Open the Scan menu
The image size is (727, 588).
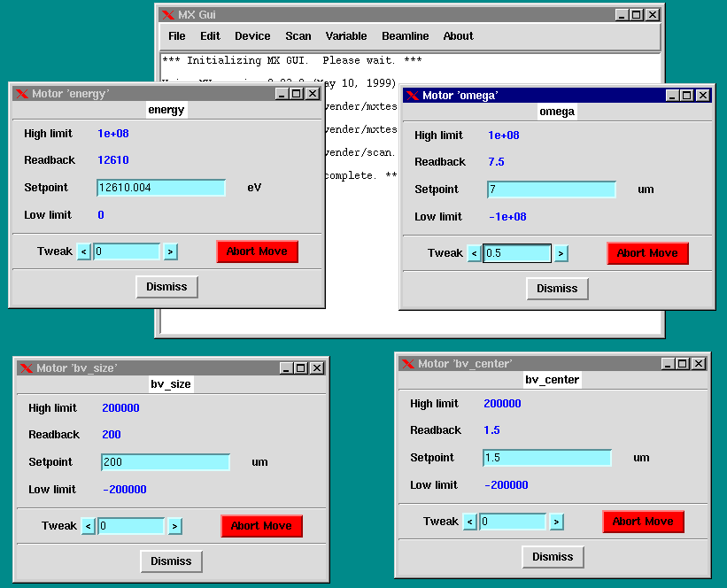(298, 36)
